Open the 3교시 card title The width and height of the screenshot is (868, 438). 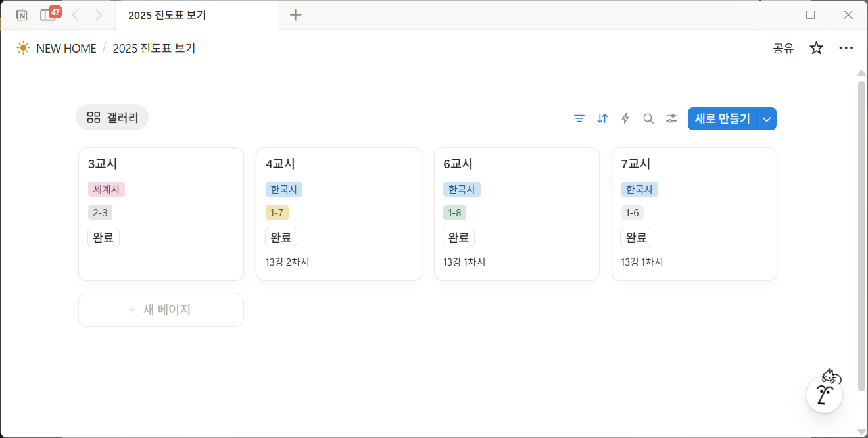[x=103, y=164]
